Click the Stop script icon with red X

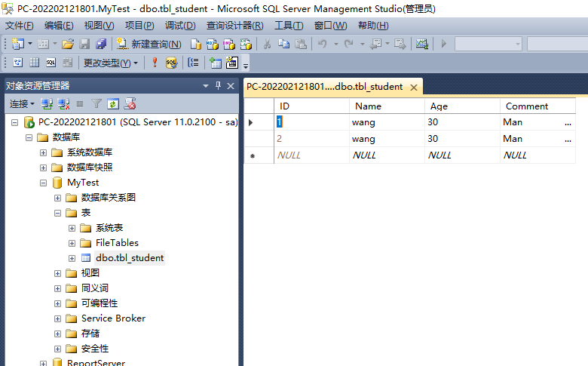130,103
